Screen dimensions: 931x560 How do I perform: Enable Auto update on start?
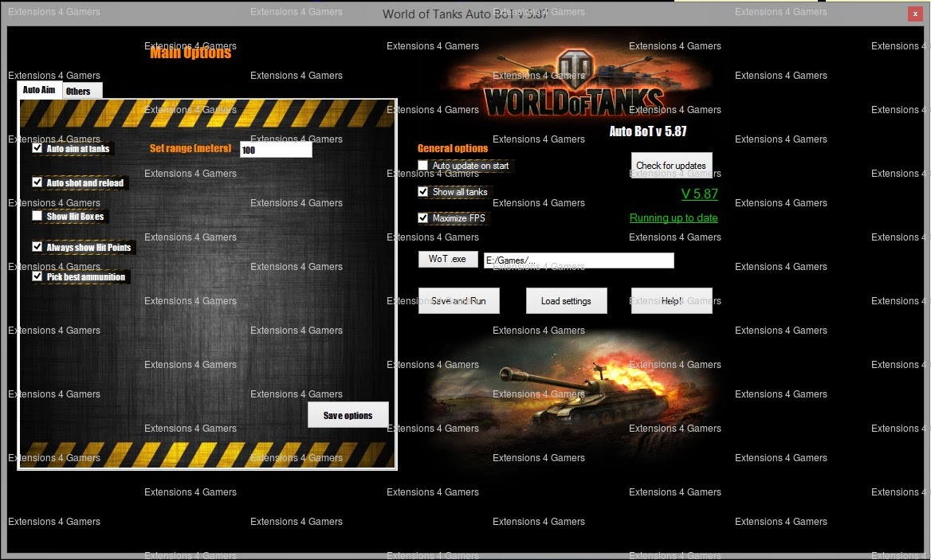click(422, 166)
